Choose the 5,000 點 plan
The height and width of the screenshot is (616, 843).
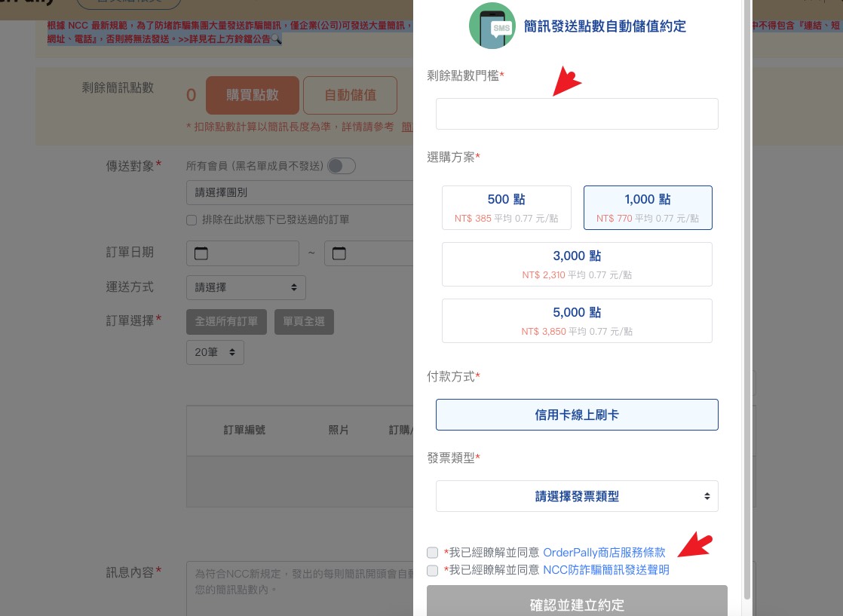(x=577, y=320)
